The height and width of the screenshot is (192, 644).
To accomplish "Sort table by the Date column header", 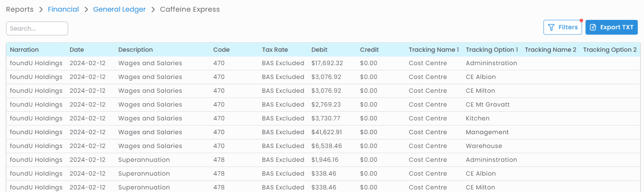I will pyautogui.click(x=77, y=50).
